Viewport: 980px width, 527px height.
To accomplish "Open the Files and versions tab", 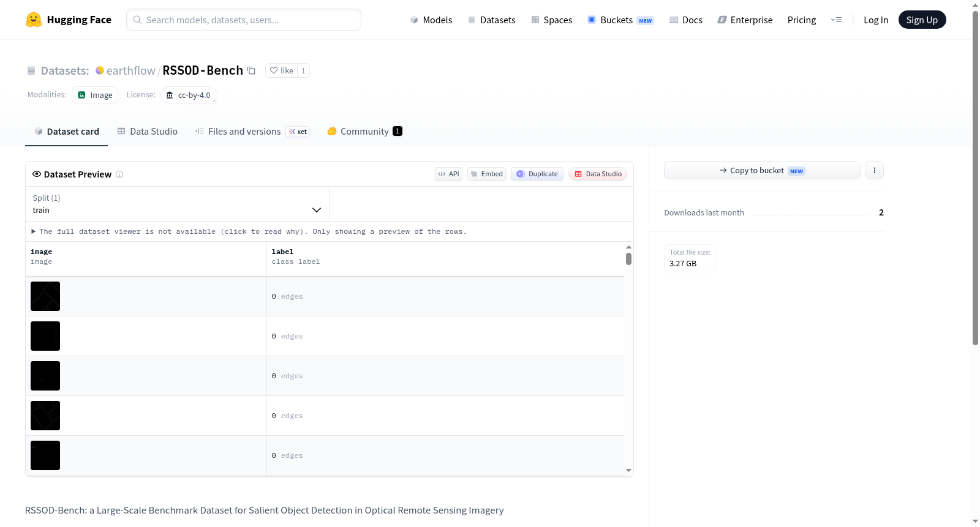I will point(252,132).
